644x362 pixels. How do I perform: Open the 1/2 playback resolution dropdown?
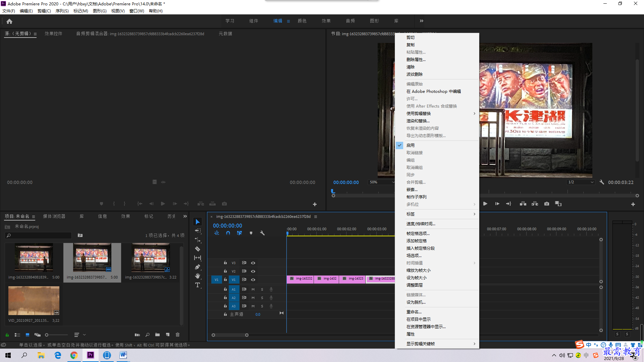coord(581,182)
